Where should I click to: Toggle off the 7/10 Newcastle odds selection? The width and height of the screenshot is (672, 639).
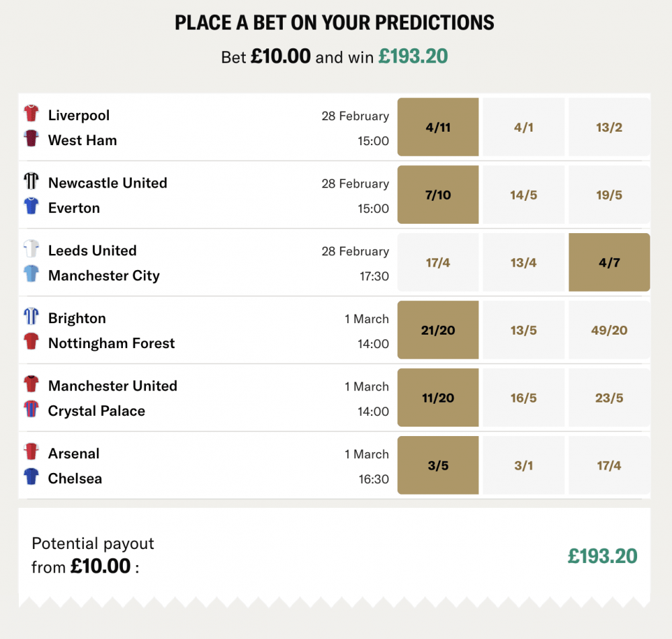click(x=438, y=194)
